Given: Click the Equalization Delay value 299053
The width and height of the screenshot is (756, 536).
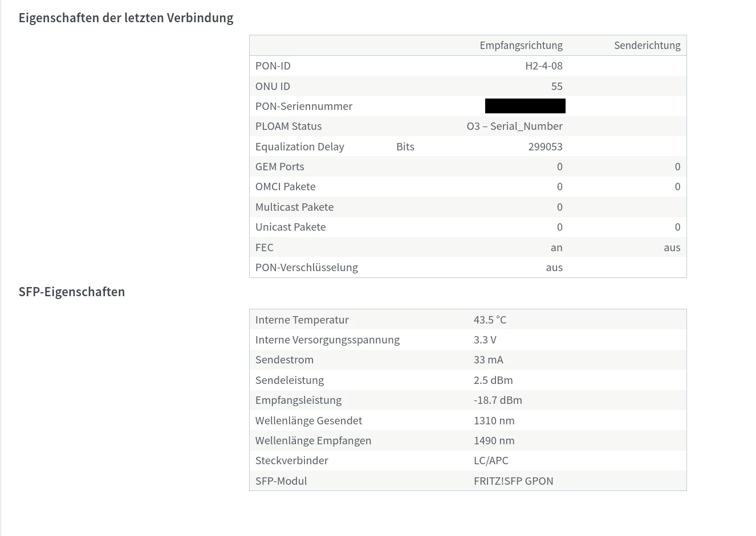Looking at the screenshot, I should coord(545,147).
